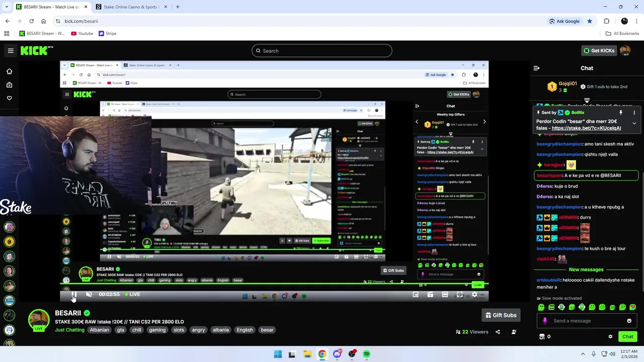The height and width of the screenshot is (362, 644).
Task: Jump to New messages in chat
Action: click(586, 269)
